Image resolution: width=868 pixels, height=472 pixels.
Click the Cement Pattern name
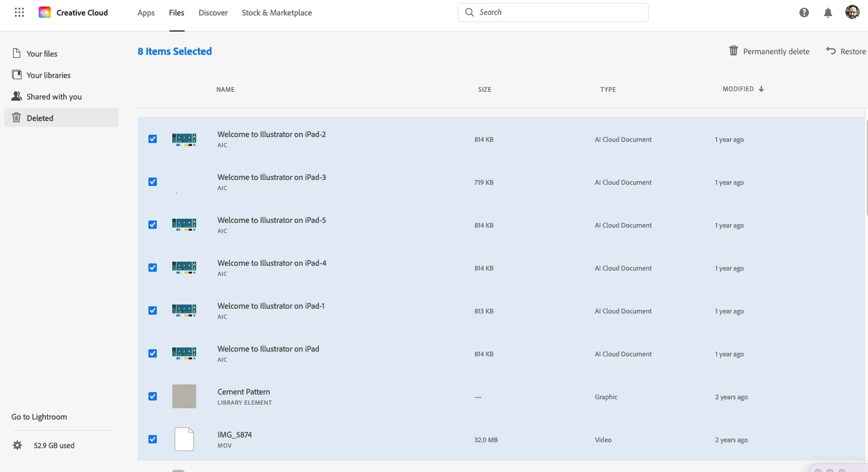244,392
